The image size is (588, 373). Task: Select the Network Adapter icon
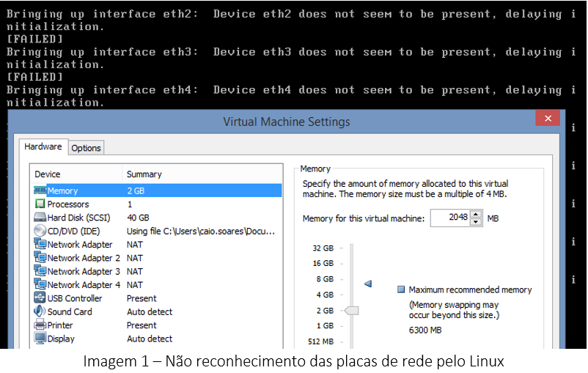[40, 245]
